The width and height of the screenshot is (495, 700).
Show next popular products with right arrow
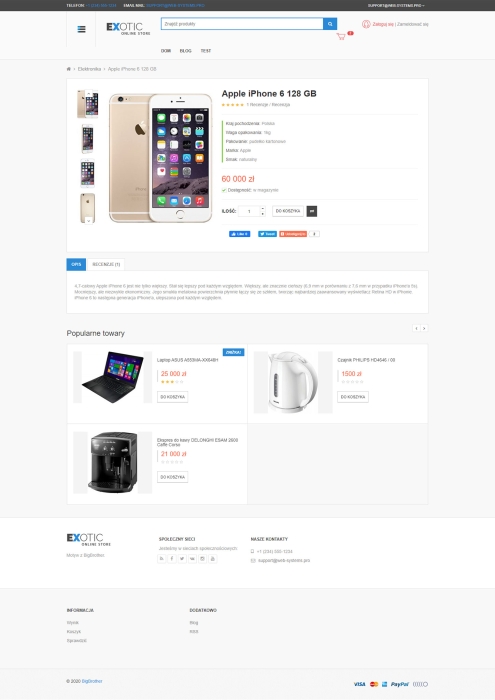424,329
